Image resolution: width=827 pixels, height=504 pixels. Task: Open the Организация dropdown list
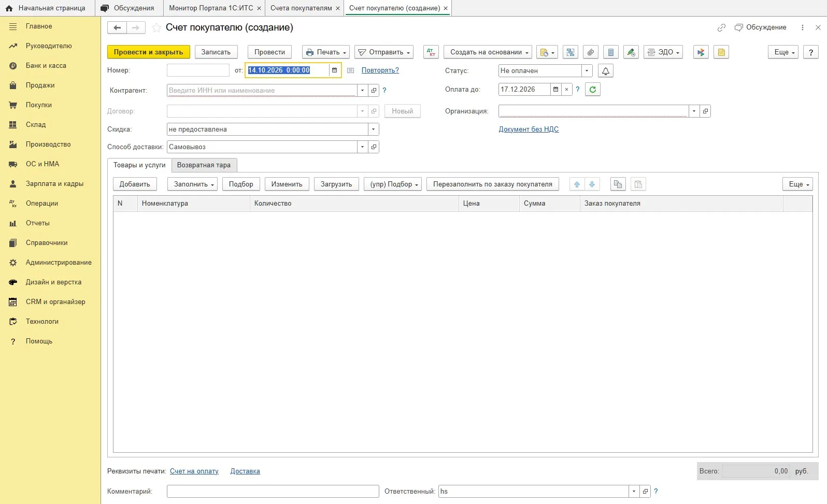[x=694, y=111]
